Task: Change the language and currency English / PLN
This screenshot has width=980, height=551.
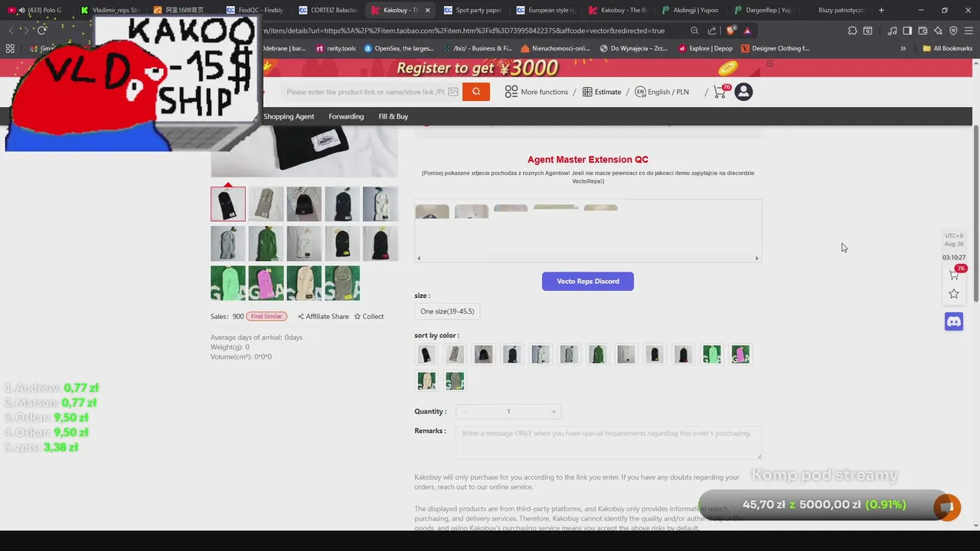Action: click(x=661, y=92)
